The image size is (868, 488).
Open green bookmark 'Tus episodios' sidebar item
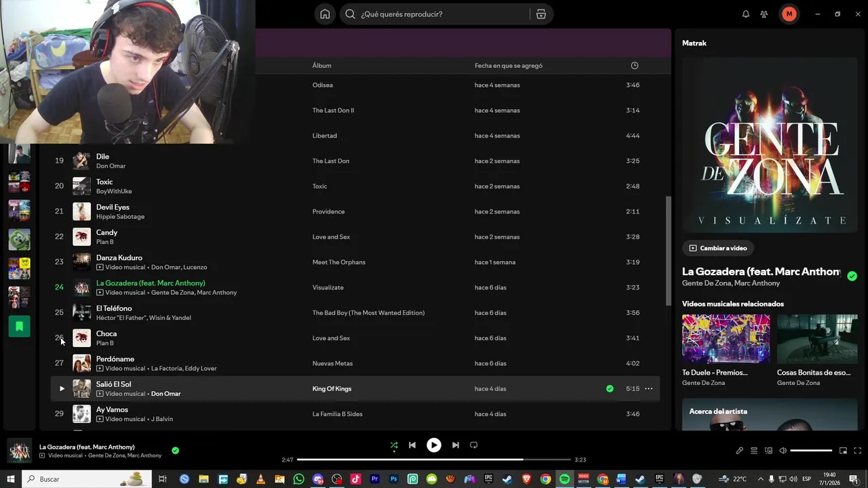pyautogui.click(x=19, y=326)
